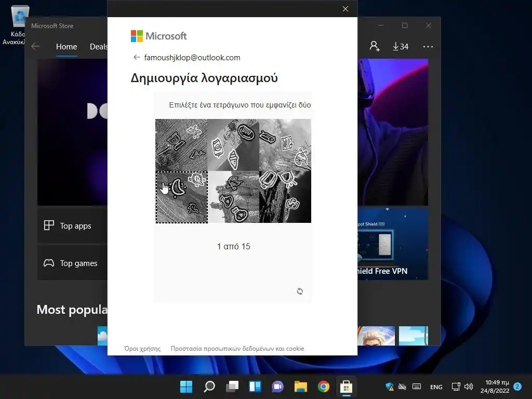The width and height of the screenshot is (532, 399).
Task: Open the downloads icon showing 34
Action: (401, 46)
